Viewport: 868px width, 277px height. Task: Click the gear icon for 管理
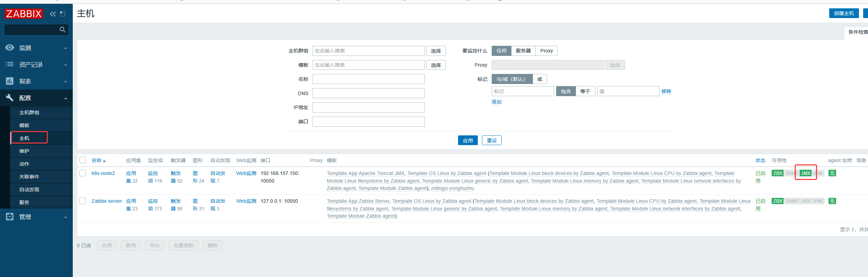pos(10,217)
